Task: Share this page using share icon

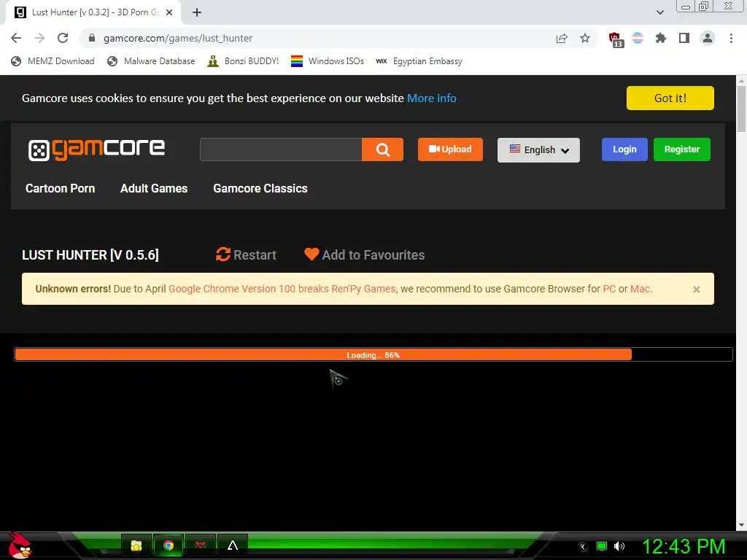Action: (562, 38)
